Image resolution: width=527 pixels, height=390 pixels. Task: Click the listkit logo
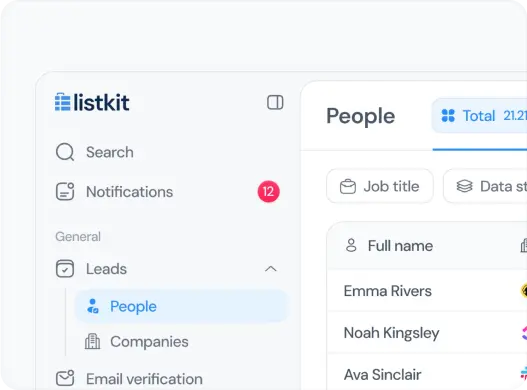92,102
